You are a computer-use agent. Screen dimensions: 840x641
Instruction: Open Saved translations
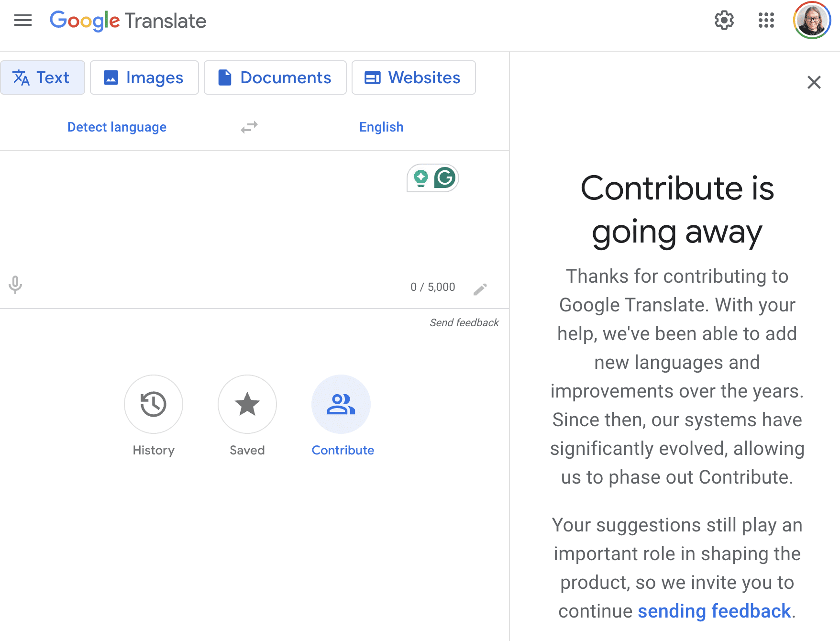click(x=247, y=404)
